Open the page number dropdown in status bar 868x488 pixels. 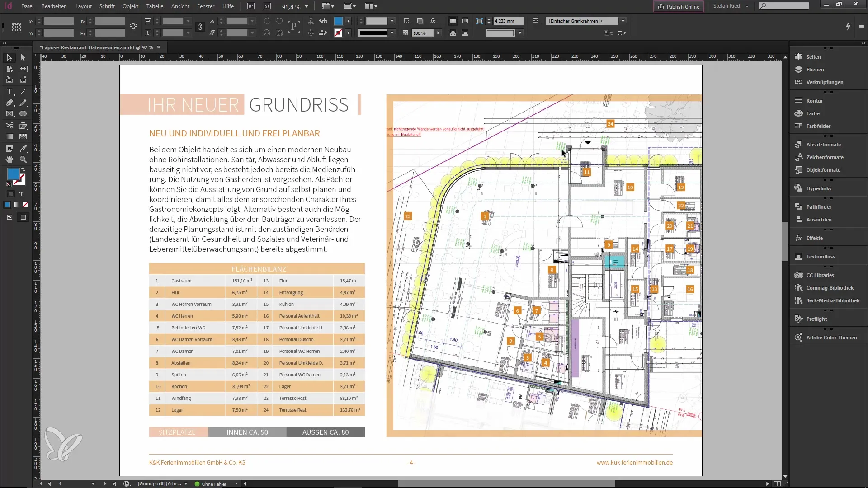point(93,484)
